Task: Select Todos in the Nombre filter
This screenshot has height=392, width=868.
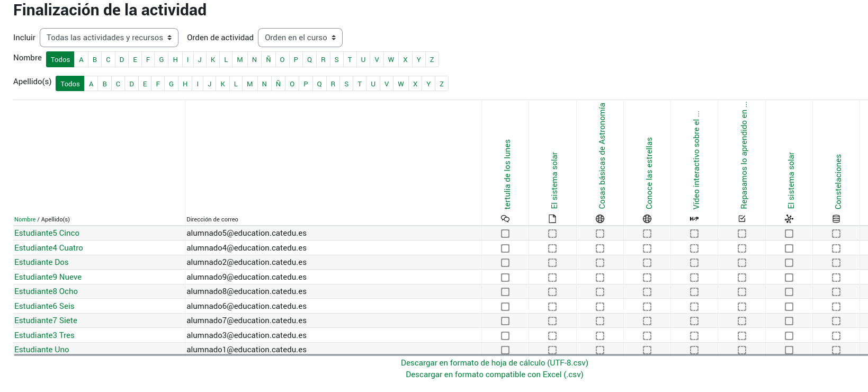Action: coord(60,59)
